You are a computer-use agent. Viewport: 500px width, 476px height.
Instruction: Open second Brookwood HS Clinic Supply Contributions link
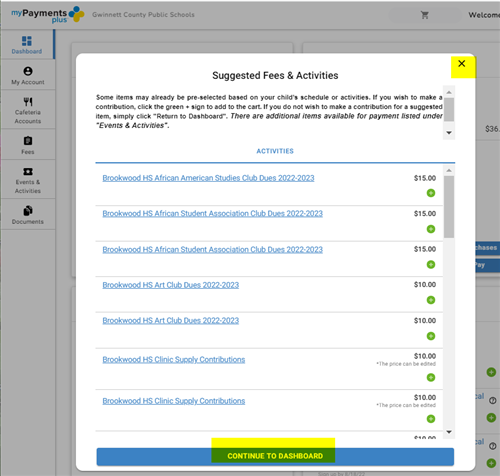coord(174,401)
